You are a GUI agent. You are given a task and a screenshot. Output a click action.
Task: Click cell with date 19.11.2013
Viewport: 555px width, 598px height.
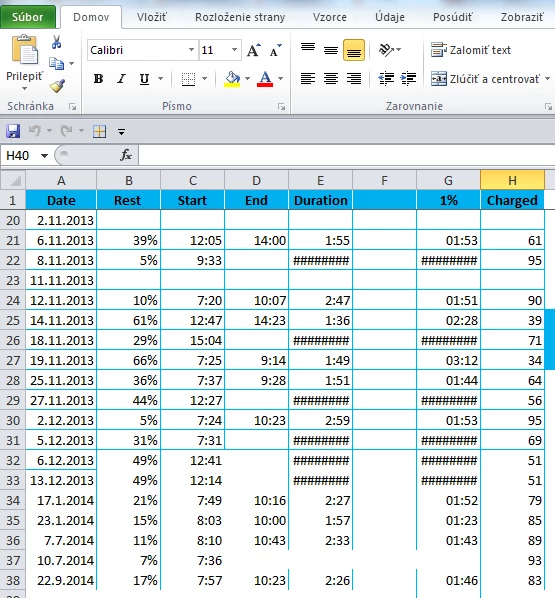(61, 360)
